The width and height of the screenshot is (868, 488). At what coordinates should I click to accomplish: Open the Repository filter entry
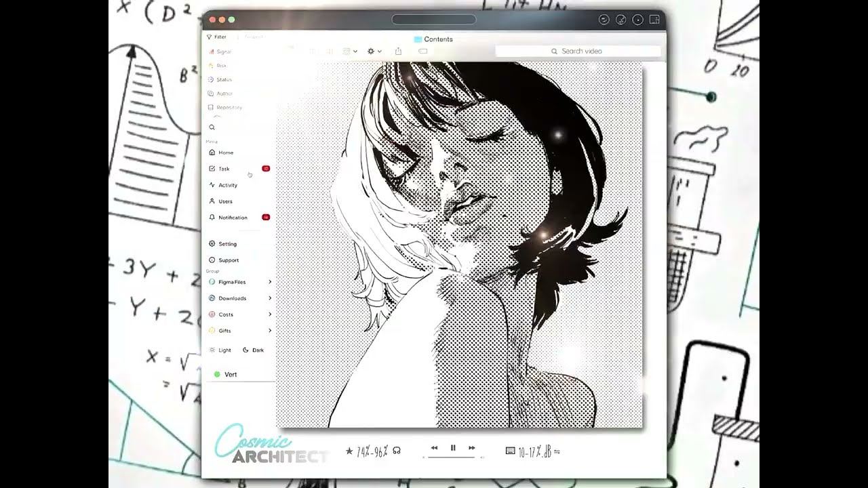click(224, 107)
